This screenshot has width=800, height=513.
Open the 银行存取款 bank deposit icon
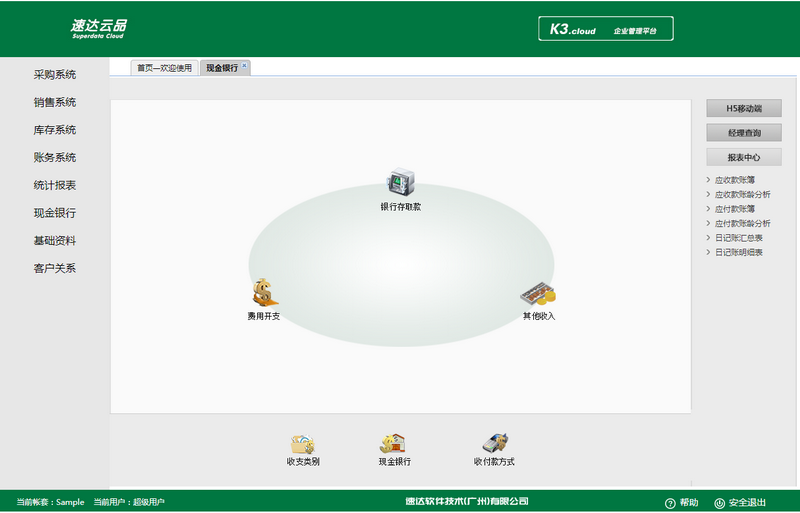click(x=401, y=183)
